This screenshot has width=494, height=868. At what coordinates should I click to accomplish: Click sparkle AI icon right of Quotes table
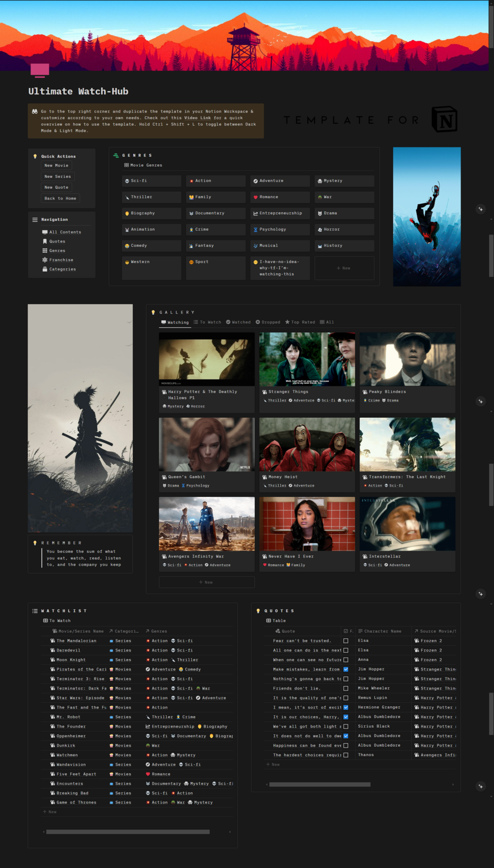[x=481, y=786]
